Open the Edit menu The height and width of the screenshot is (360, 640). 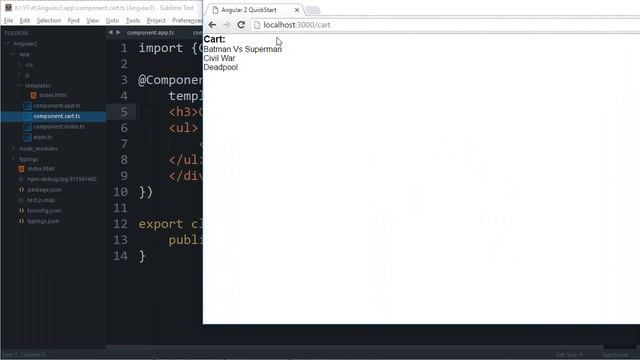[x=25, y=20]
